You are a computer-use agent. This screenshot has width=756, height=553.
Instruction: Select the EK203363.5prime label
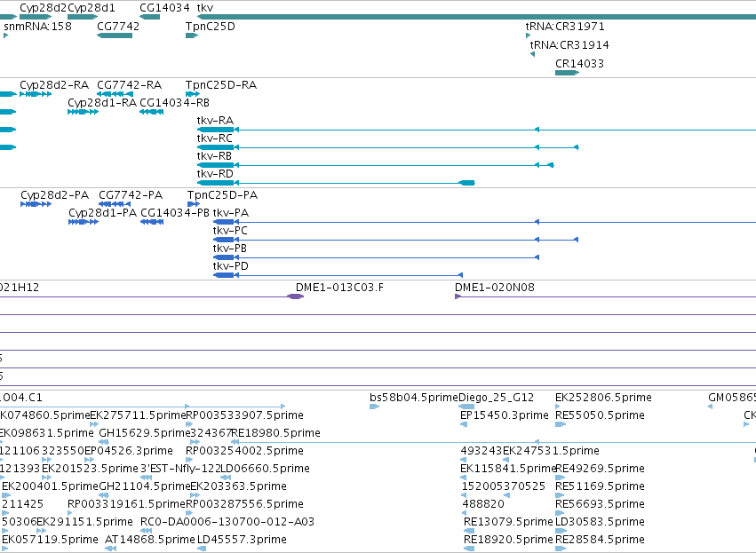[239, 486]
